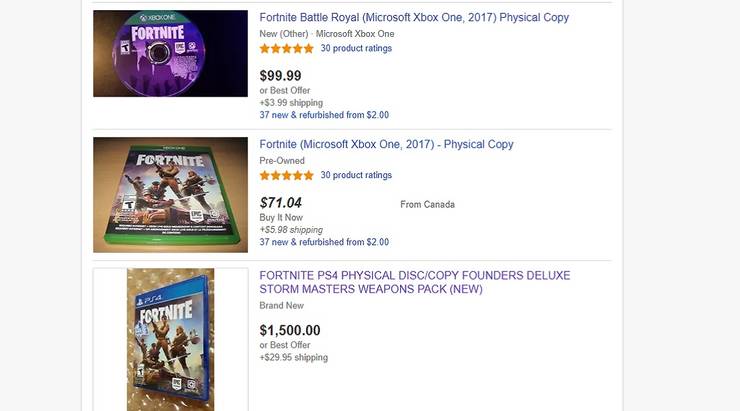
Task: Click the purple Fortnite disc thumbnail
Action: coord(170,53)
